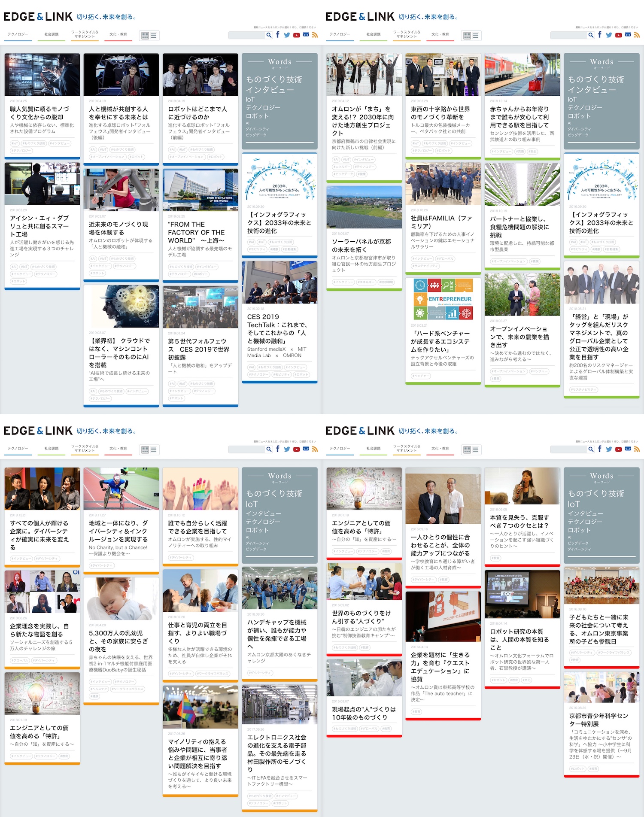
Task: Switch to grid view in the bottom-right page
Action: coord(467,450)
